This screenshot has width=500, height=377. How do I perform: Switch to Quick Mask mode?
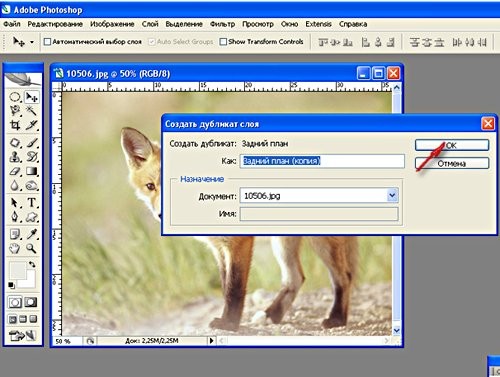pos(31,302)
